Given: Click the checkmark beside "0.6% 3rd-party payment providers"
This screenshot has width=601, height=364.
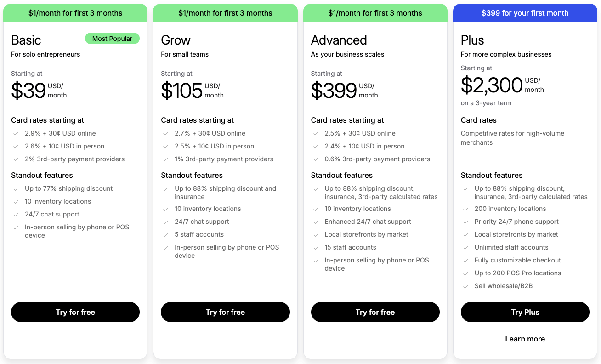Looking at the screenshot, I should 316,159.
